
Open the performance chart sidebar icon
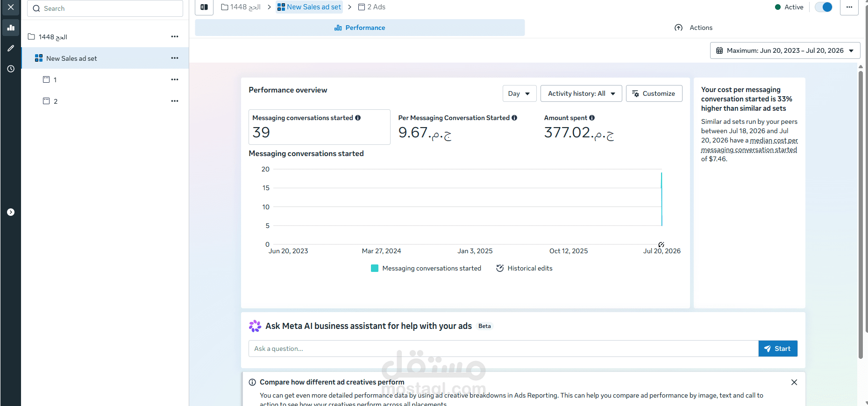11,28
